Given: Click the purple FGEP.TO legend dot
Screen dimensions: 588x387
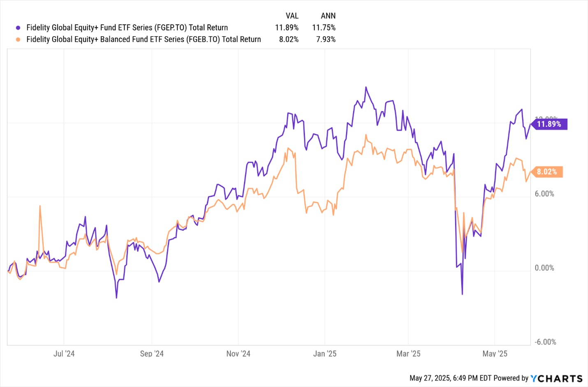Looking at the screenshot, I should [x=18, y=28].
